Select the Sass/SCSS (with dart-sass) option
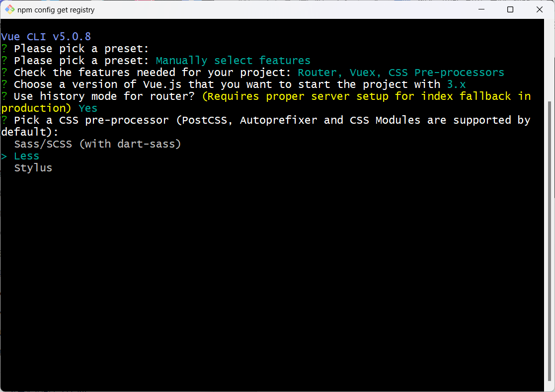555x392 pixels. click(97, 144)
